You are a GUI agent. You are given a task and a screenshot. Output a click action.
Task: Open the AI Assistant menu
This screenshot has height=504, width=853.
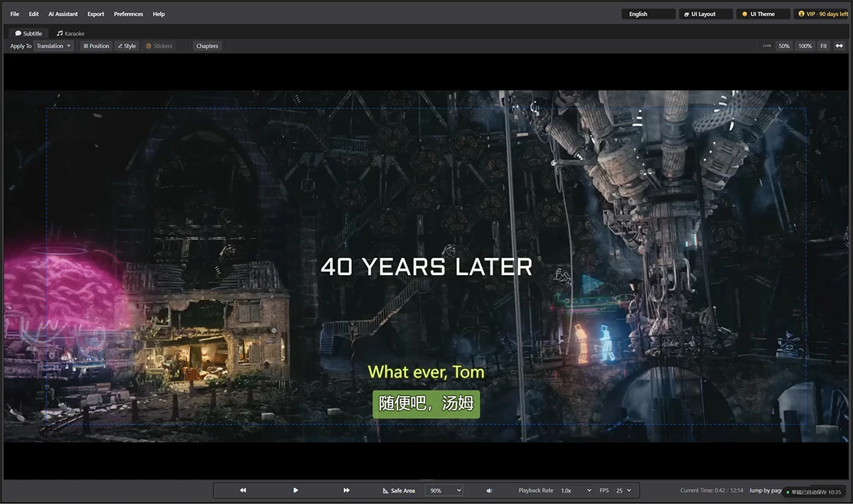coord(63,14)
